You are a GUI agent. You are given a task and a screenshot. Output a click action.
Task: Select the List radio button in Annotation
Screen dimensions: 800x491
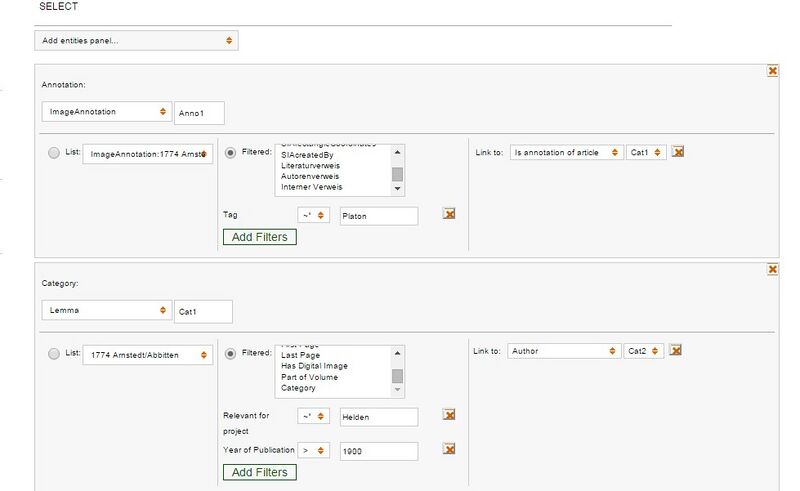click(53, 153)
